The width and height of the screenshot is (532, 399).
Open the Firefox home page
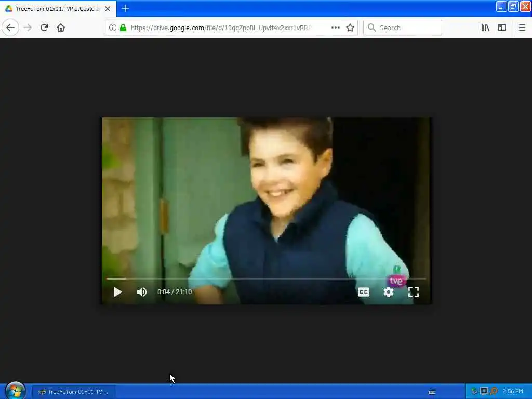61,28
